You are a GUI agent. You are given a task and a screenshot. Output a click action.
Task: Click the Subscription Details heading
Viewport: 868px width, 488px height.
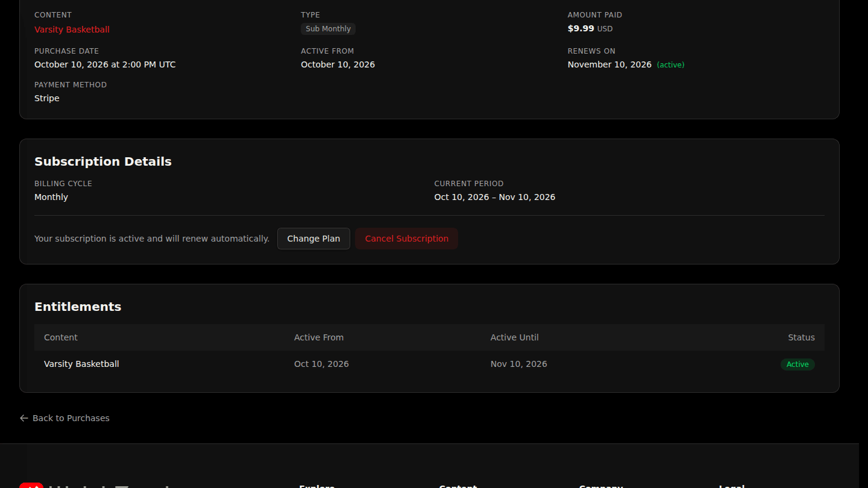[103, 161]
